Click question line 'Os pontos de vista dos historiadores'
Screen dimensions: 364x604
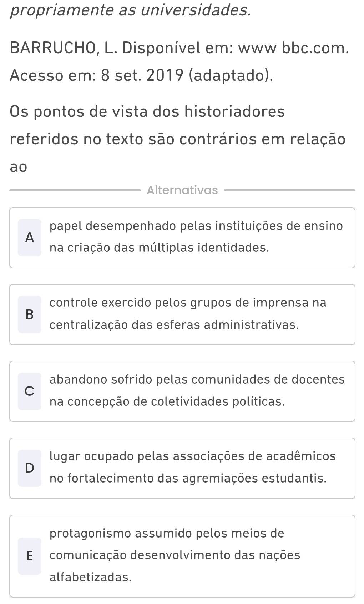click(147, 111)
